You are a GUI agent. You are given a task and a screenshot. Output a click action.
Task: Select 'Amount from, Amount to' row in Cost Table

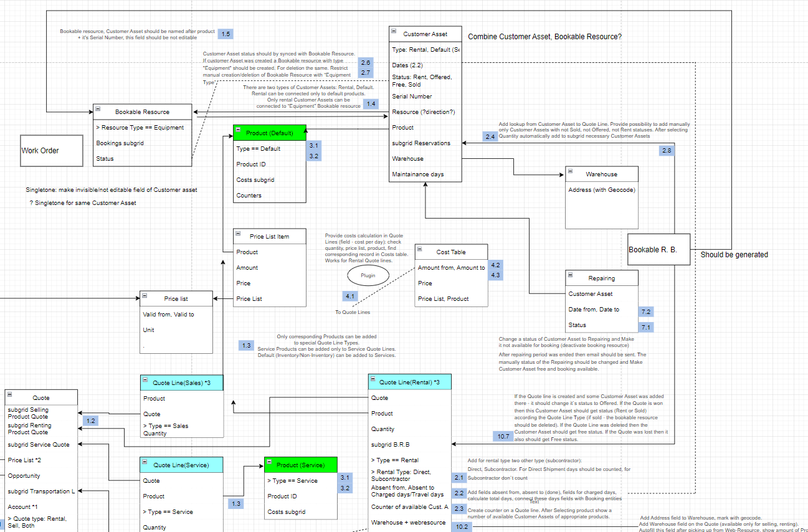pos(451,268)
